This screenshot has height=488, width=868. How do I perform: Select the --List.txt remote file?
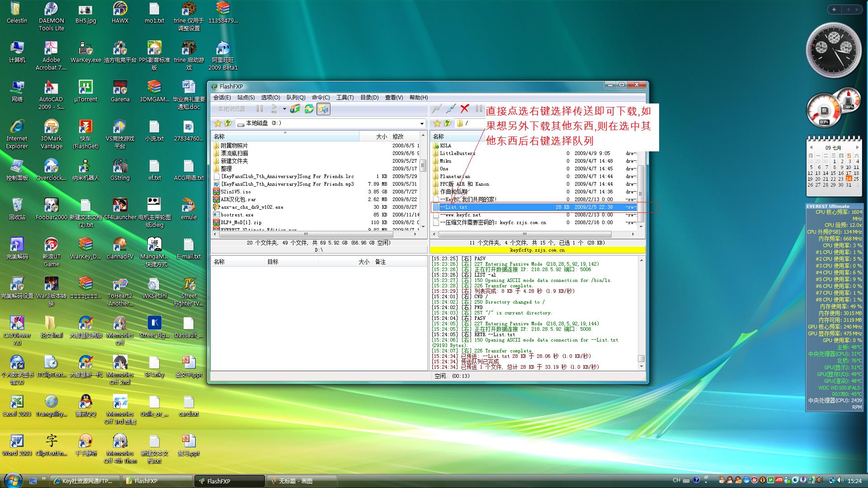tap(534, 207)
